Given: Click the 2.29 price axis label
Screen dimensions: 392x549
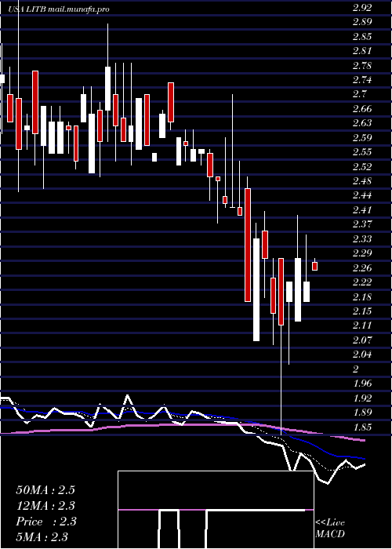Looking at the screenshot, I should click(362, 253).
